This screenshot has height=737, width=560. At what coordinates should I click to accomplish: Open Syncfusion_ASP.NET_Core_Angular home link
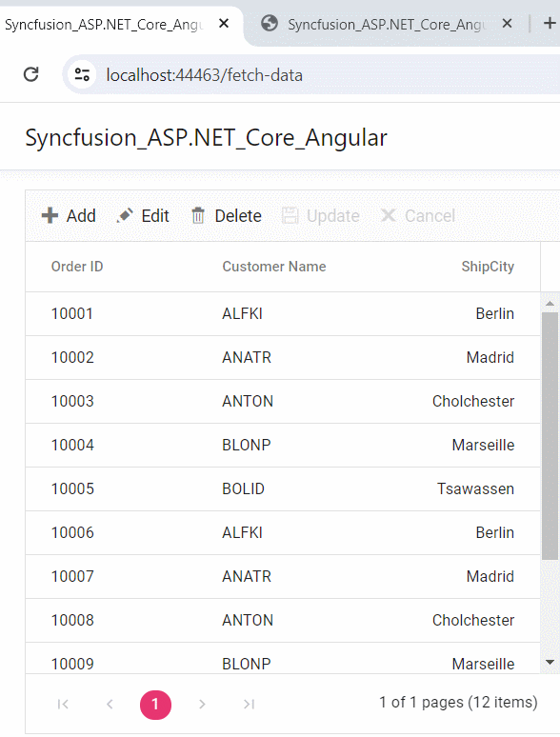pyautogui.click(x=206, y=138)
